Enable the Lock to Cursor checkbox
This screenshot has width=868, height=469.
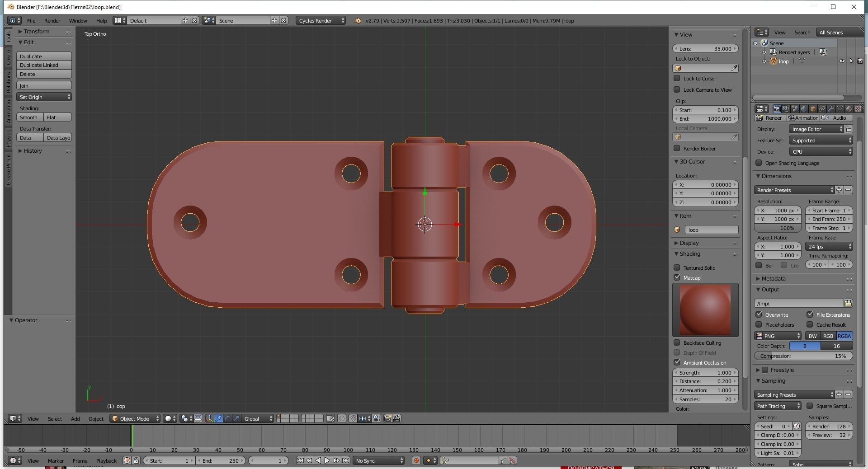[677, 78]
